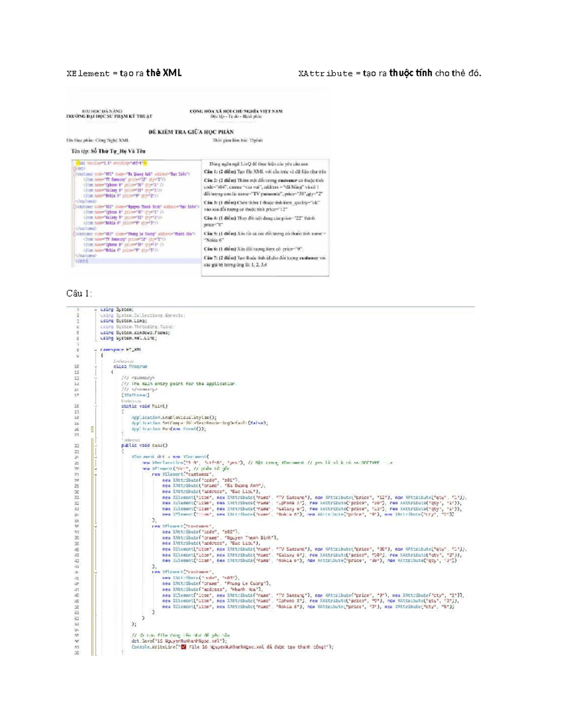Click 'Tên Học phần: Công Nghệ XML'
Image resolution: width=563 pixels, height=728 pixels.
pos(98,140)
